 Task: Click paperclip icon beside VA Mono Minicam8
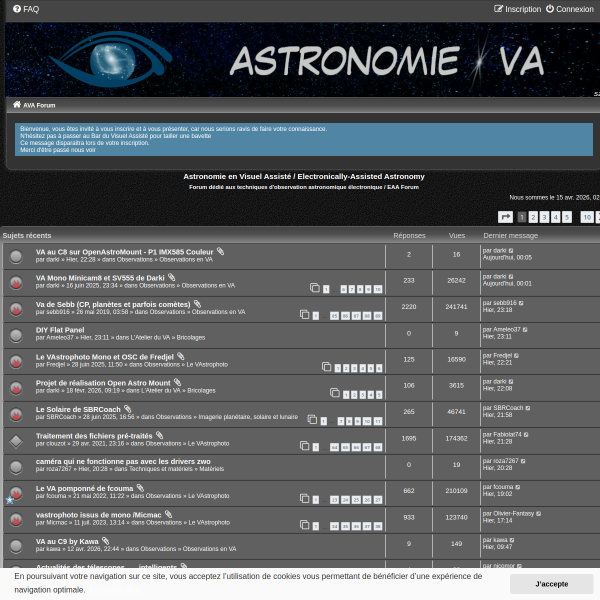(x=171, y=277)
